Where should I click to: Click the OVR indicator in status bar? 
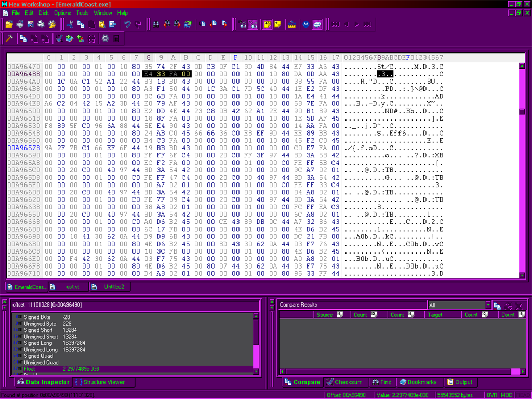pyautogui.click(x=491, y=395)
